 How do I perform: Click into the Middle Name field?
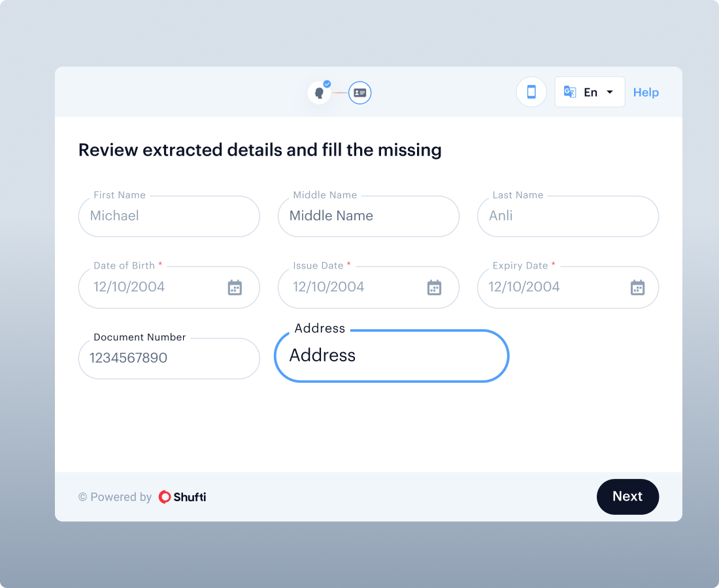(368, 216)
